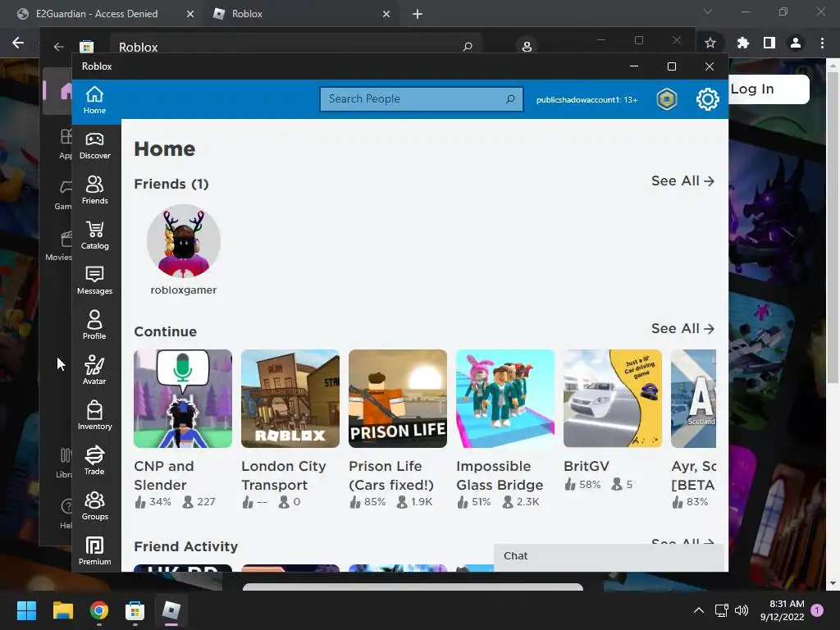This screenshot has width=840, height=630.
Task: Go back in Microsoft Store window
Action: 58,47
